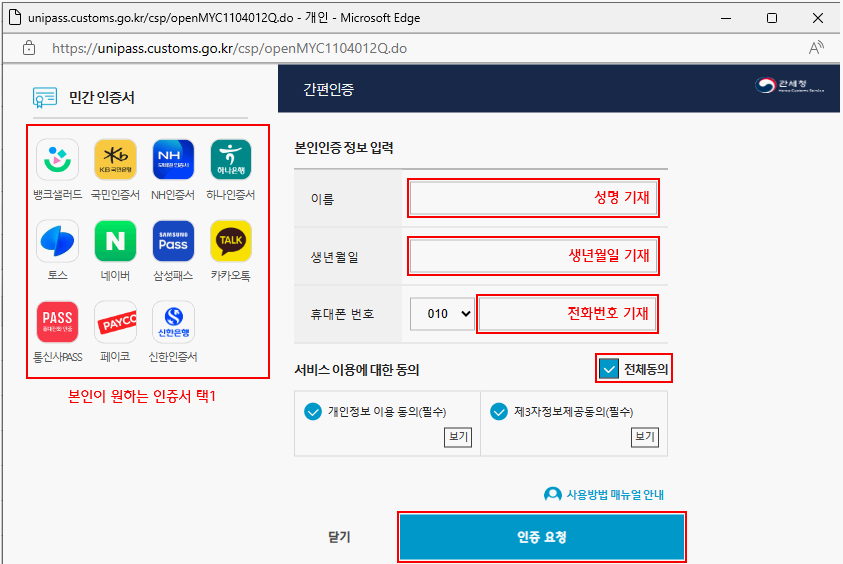Select the NH인증서 icon

[x=173, y=160]
